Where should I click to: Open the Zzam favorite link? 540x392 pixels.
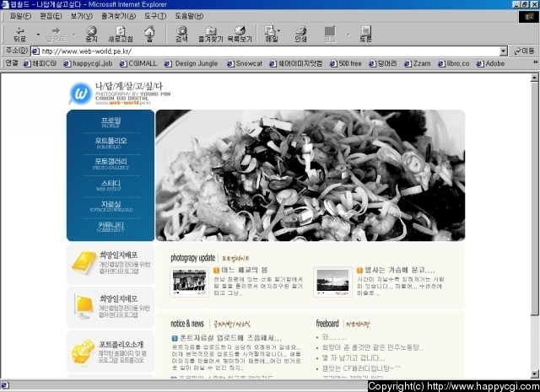point(418,63)
